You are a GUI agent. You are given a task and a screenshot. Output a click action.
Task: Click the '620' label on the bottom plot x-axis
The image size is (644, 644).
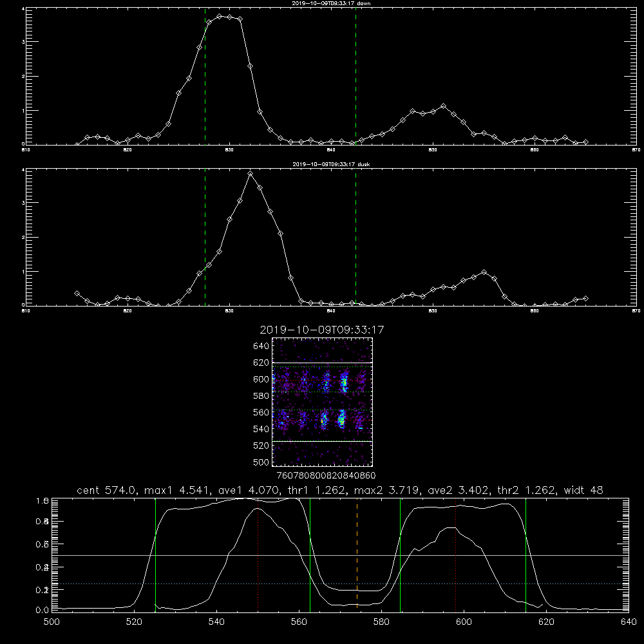point(546,622)
